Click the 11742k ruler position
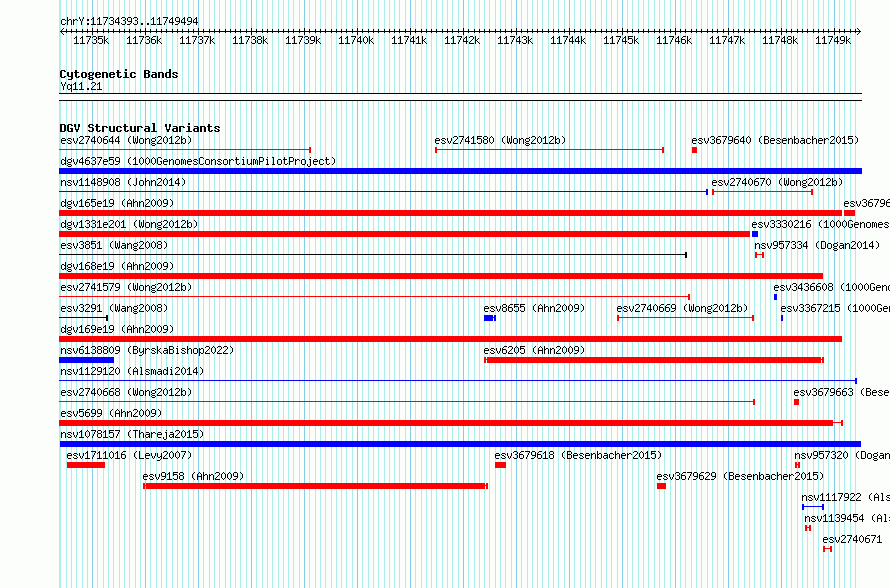 pyautogui.click(x=462, y=40)
